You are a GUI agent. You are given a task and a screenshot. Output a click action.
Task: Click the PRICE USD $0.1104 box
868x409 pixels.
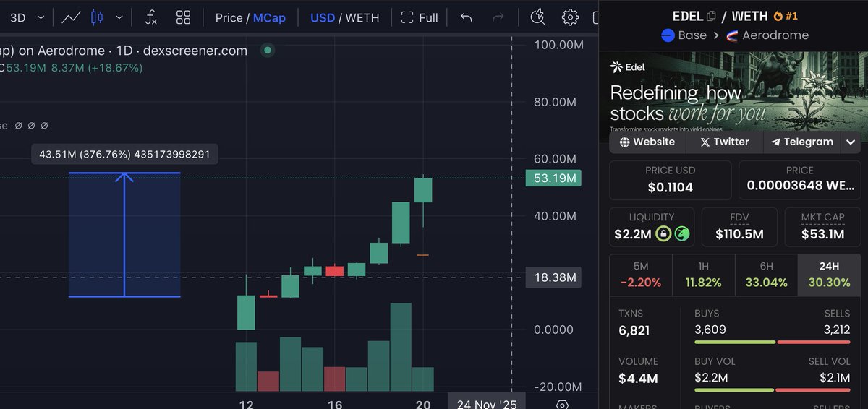[x=669, y=180]
